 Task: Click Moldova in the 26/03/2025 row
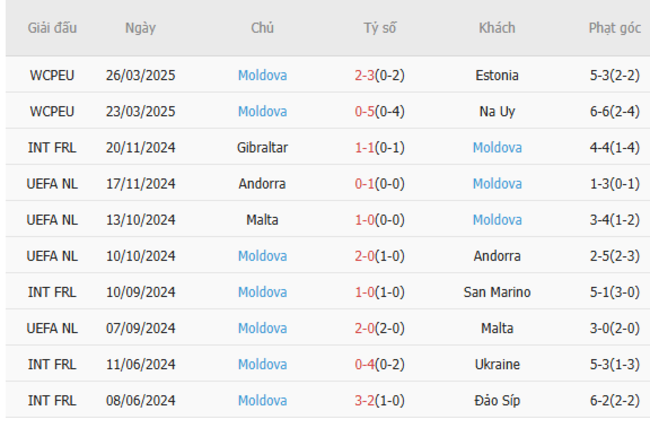coord(263,75)
